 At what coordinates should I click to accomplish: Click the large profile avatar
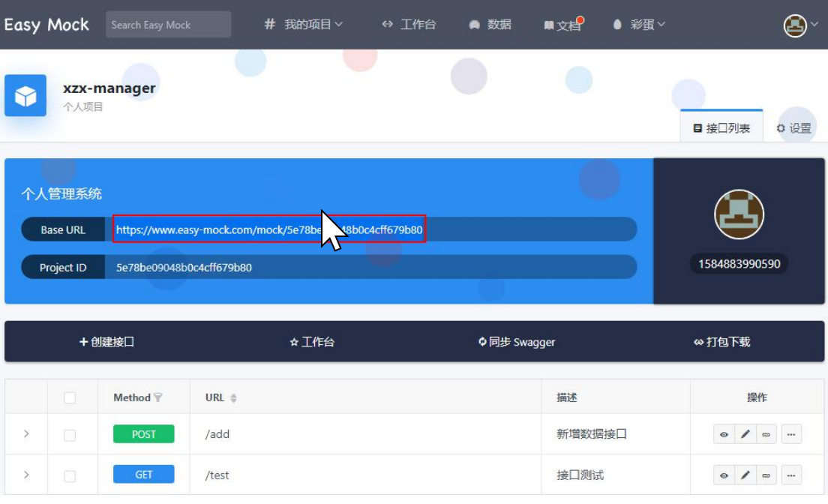point(739,214)
